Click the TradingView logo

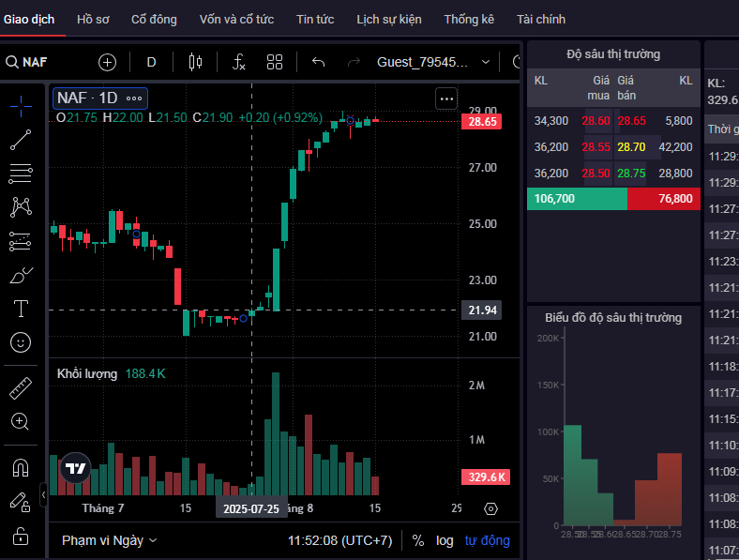pos(75,468)
